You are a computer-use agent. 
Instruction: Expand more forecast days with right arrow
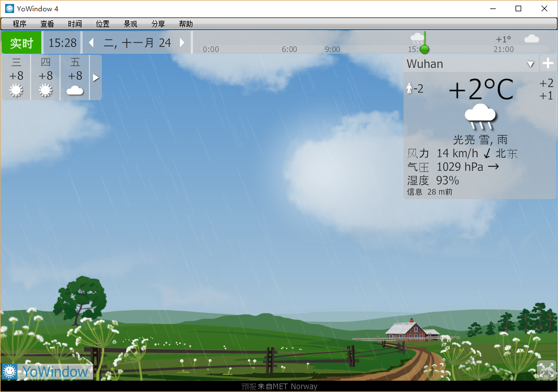tap(96, 77)
